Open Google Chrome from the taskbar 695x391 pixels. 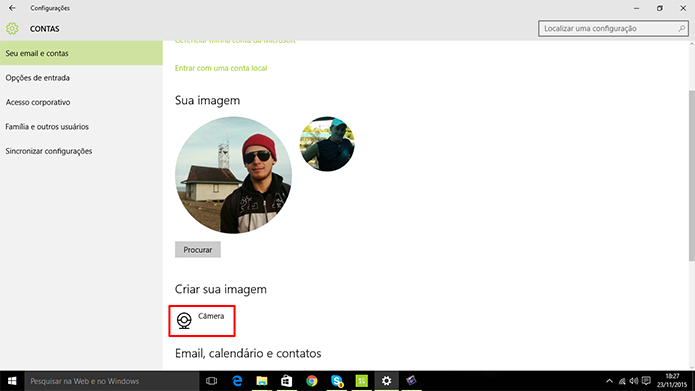312,381
